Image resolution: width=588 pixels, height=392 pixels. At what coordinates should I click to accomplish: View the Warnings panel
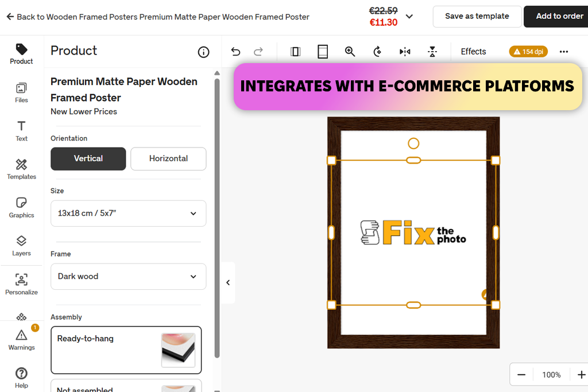(21, 340)
